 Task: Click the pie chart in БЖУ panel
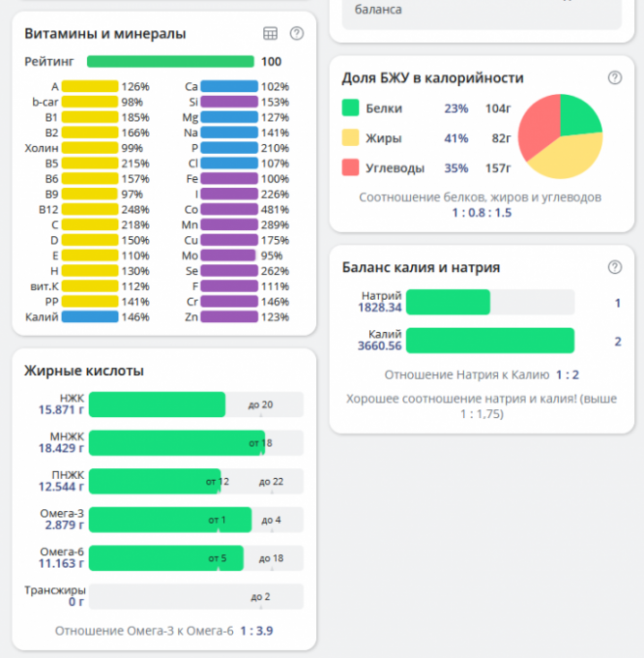pos(563,135)
